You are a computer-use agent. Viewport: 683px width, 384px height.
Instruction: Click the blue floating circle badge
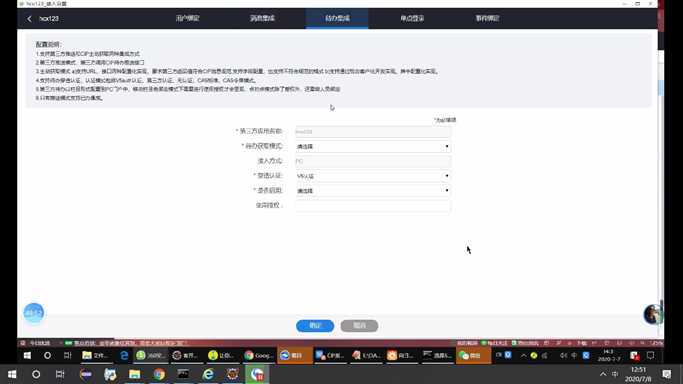(x=34, y=313)
